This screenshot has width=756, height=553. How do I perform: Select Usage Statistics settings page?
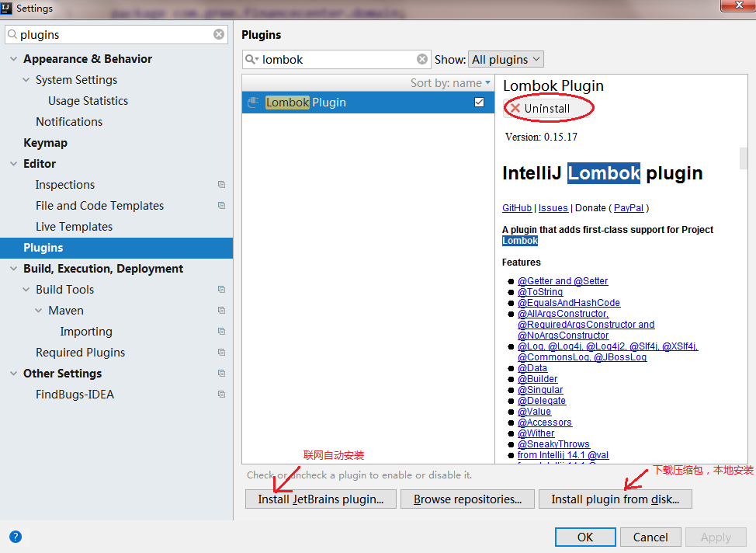88,101
